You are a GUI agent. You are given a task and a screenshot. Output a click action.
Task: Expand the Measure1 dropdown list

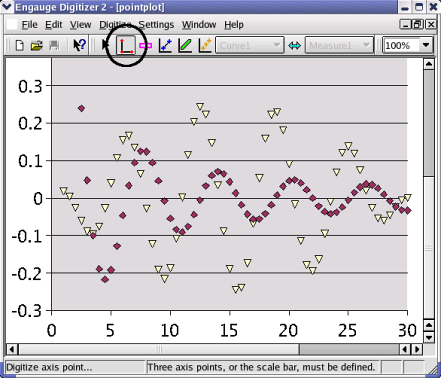(339, 45)
